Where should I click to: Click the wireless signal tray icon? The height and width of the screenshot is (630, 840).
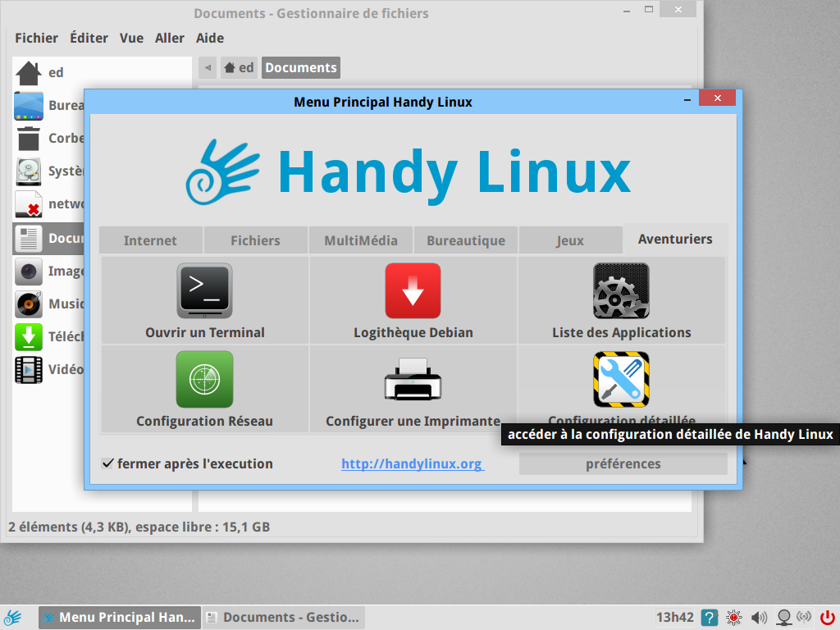[804, 617]
